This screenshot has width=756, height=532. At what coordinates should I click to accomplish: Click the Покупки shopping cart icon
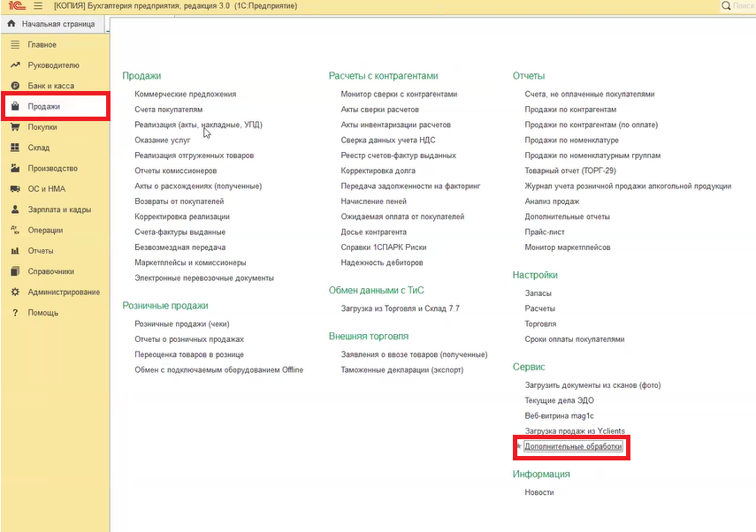click(15, 127)
